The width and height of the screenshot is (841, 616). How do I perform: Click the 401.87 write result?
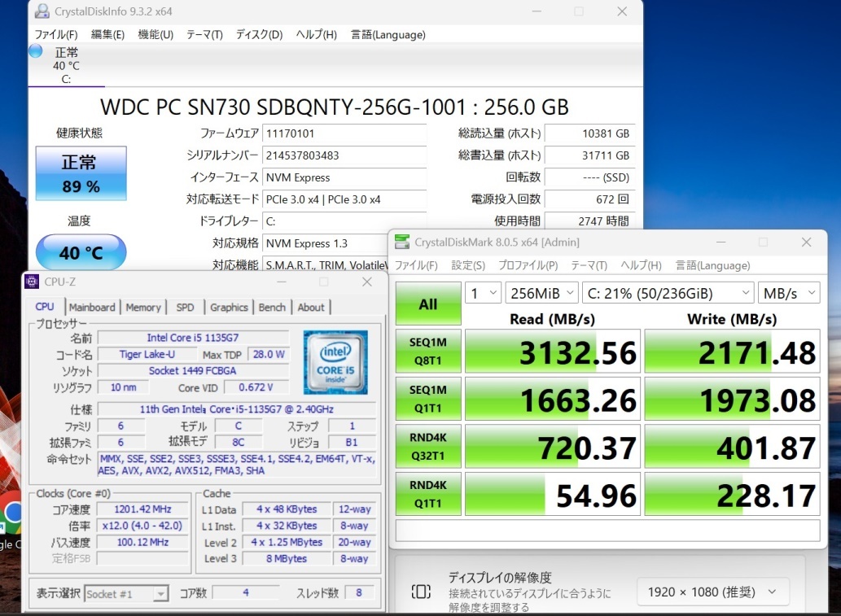732,447
